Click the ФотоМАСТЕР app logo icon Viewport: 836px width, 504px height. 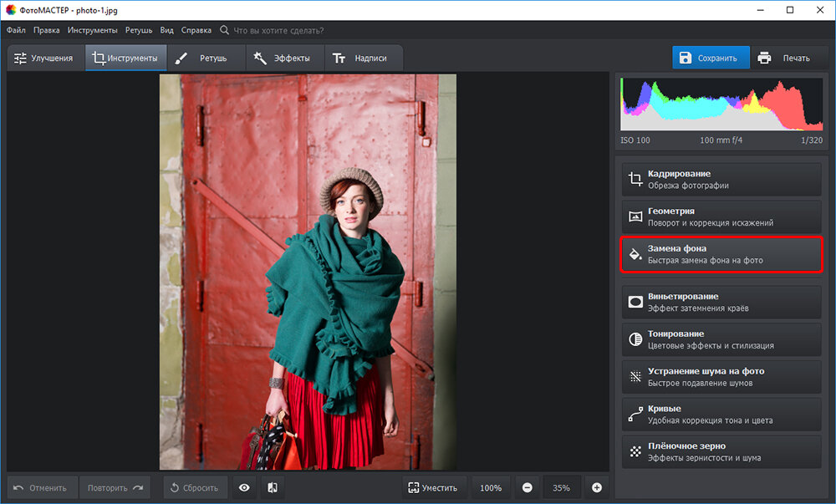pyautogui.click(x=10, y=9)
